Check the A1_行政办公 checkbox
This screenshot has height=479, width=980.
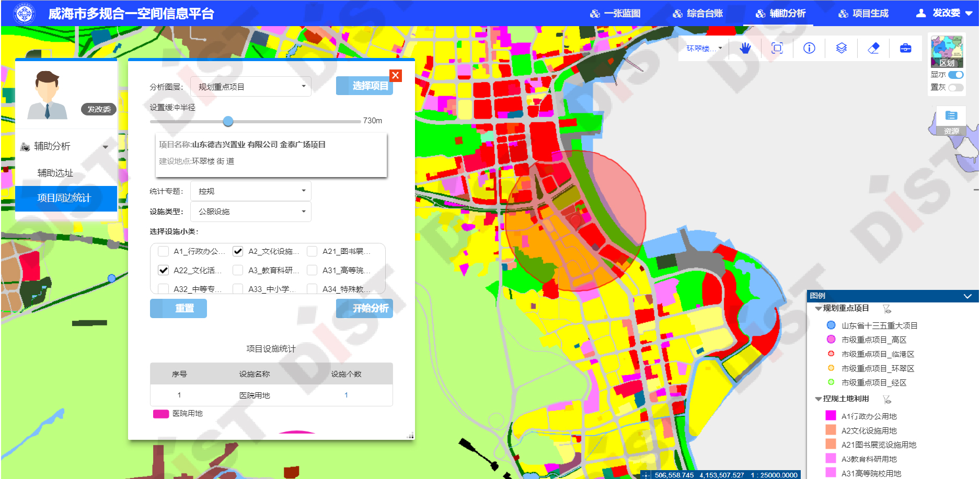[164, 251]
